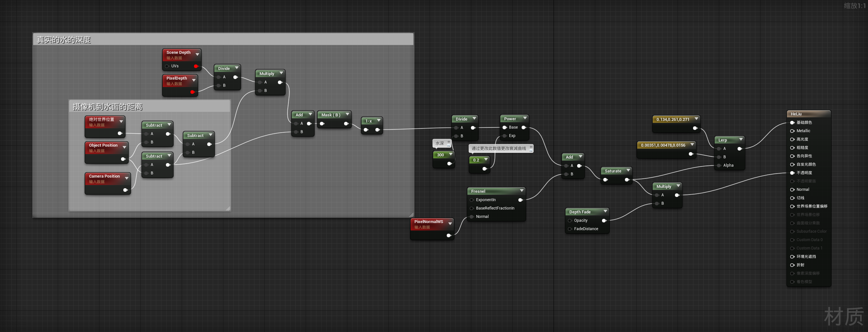The image size is (868, 332).
Task: Collapse the Depth Fade node arrow
Action: click(605, 211)
